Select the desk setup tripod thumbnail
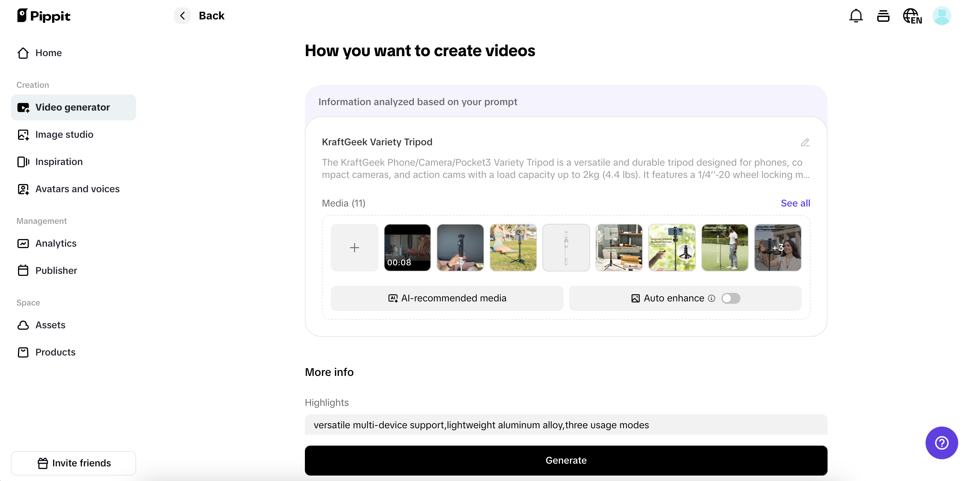 (619, 248)
